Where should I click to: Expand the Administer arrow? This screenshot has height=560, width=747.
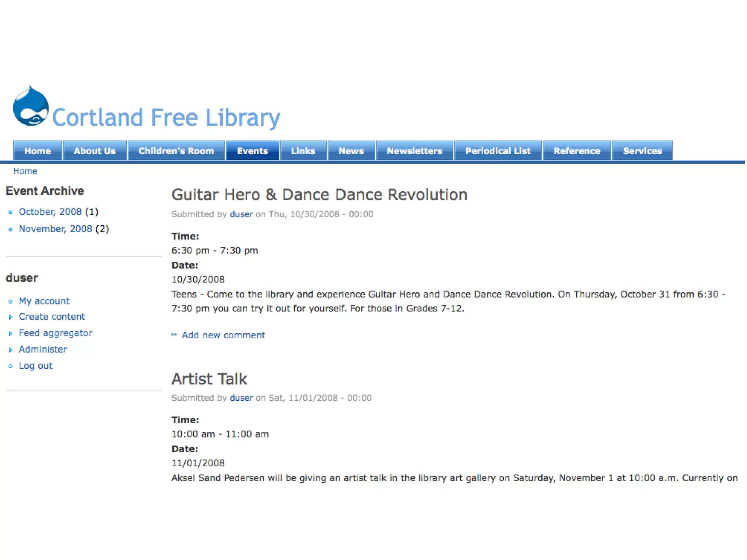tap(11, 350)
